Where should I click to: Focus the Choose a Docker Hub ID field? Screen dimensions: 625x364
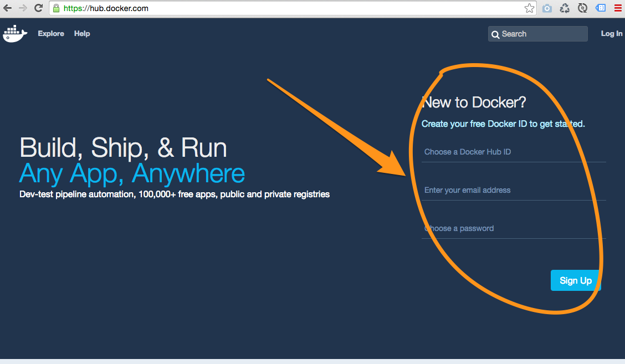pos(514,152)
